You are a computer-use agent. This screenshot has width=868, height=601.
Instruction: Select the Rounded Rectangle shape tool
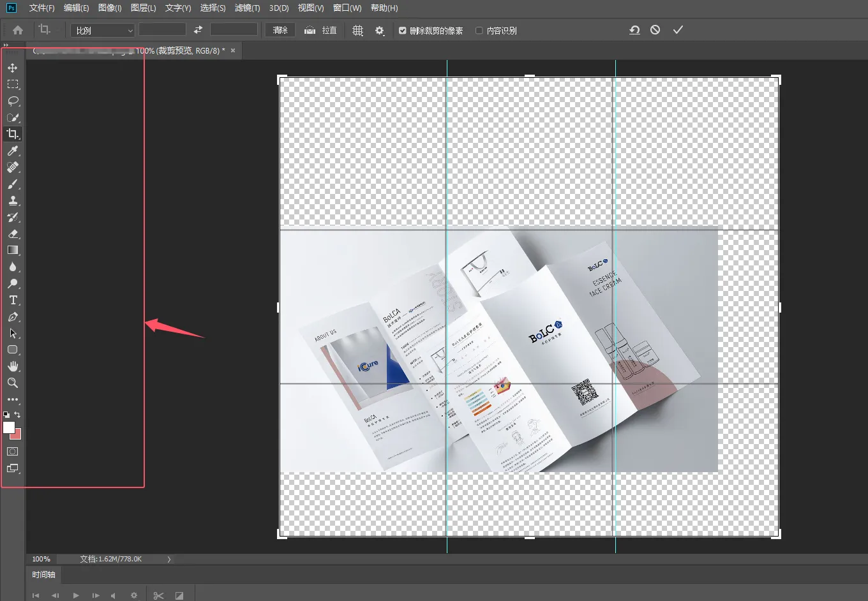click(x=13, y=350)
